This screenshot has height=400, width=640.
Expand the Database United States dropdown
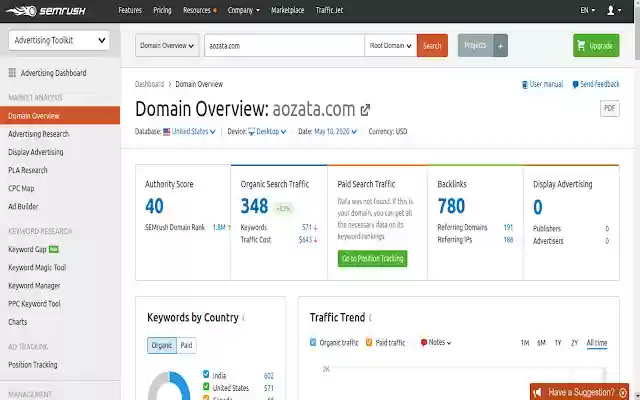tap(190, 131)
